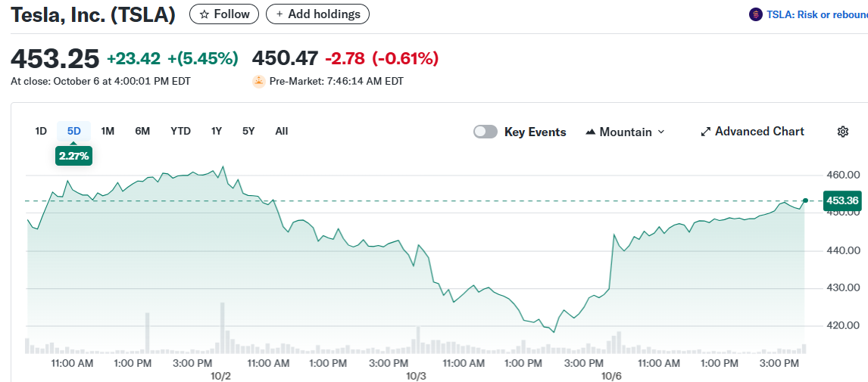Select the 1D time range tab
868x382 pixels.
(x=41, y=131)
